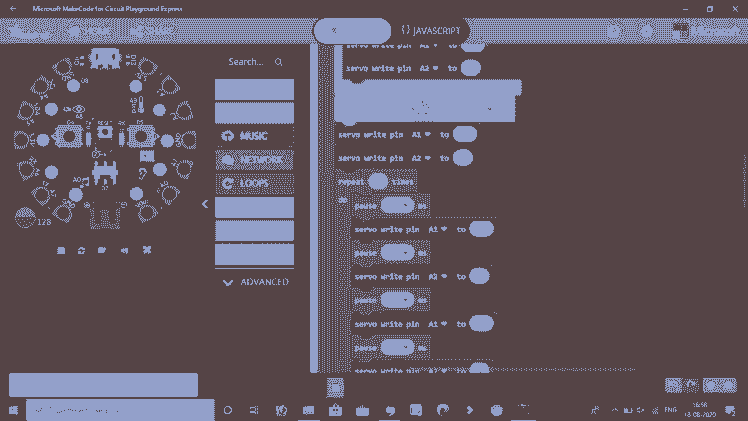This screenshot has height=421, width=748.
Task: Click the Home button in top bar
Action: click(x=90, y=31)
